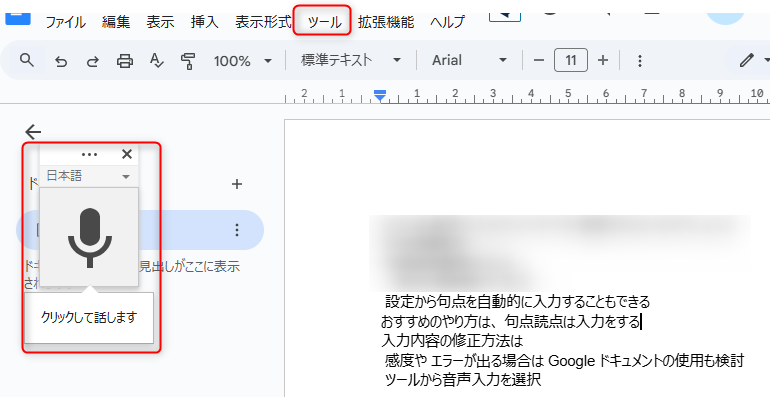770x397 pixels.
Task: Open the Arial font dropdown
Action: click(469, 60)
